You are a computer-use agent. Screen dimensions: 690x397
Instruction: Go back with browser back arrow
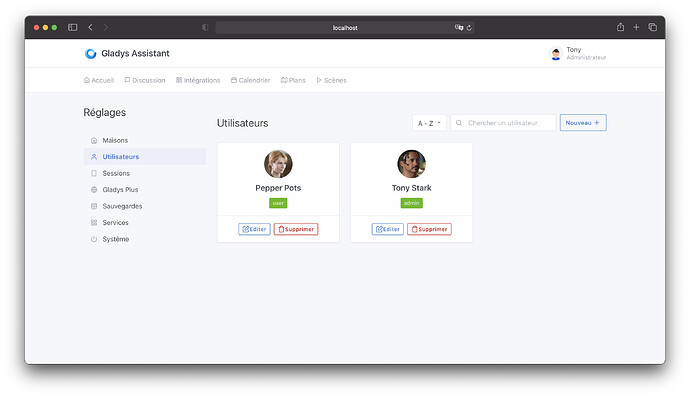coord(90,27)
